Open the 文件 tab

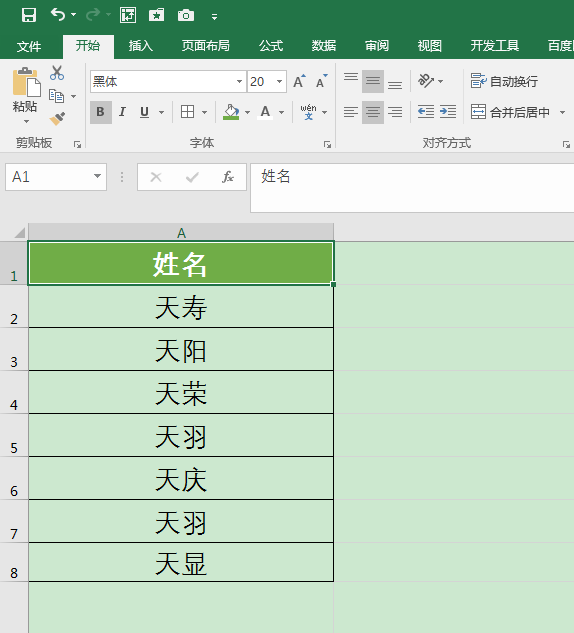[x=29, y=46]
